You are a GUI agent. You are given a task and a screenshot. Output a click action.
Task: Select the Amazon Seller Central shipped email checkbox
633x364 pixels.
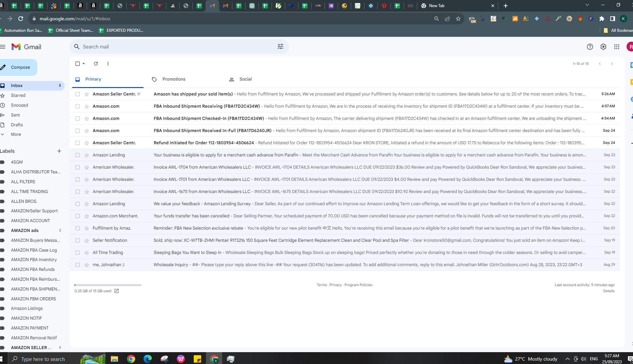(78, 94)
